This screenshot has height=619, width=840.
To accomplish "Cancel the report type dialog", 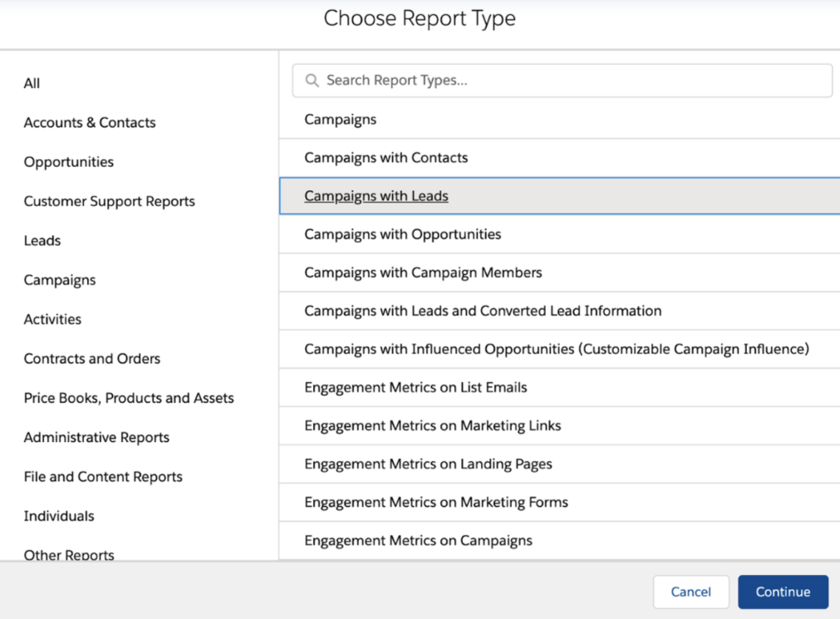I will 691,592.
